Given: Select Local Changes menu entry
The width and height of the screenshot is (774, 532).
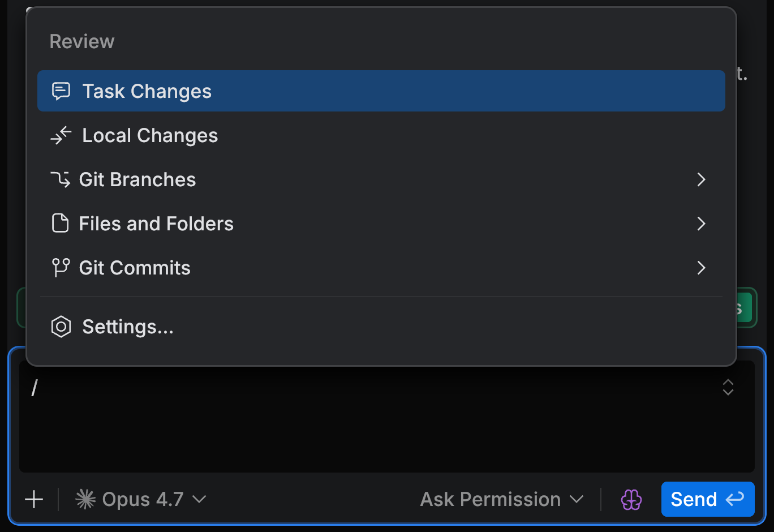Looking at the screenshot, I should (x=381, y=135).
